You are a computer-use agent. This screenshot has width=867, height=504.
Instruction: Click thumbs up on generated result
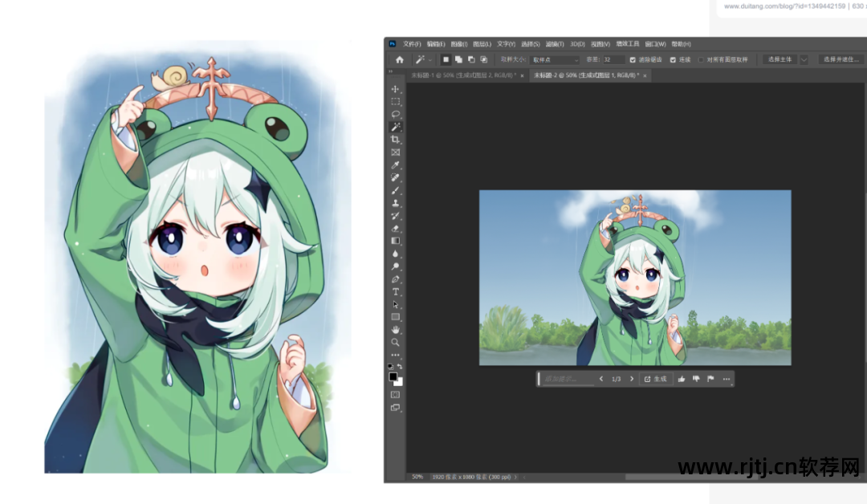coord(682,379)
